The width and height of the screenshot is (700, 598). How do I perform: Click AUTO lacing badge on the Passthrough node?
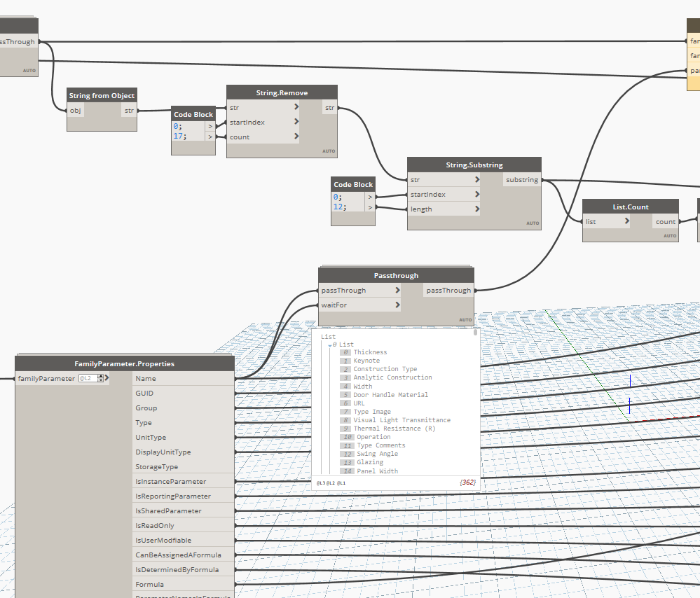[465, 319]
